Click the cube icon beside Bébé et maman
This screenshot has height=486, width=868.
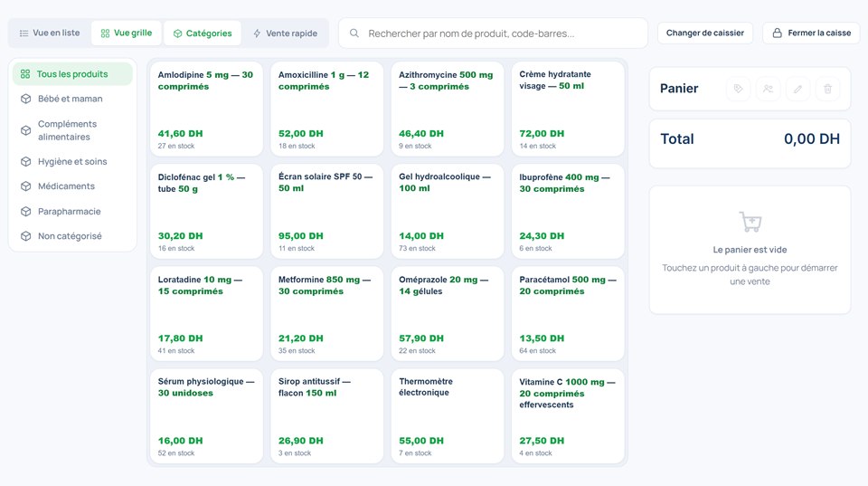pos(25,99)
